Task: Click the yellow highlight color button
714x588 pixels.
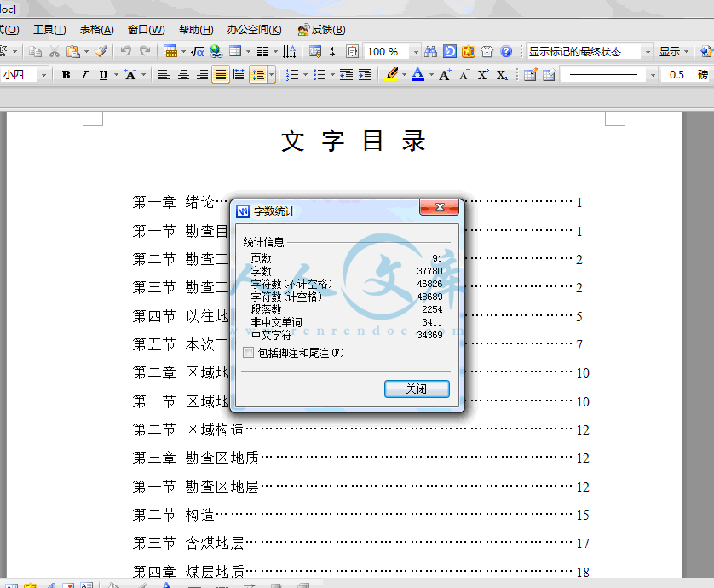Action: (x=392, y=75)
